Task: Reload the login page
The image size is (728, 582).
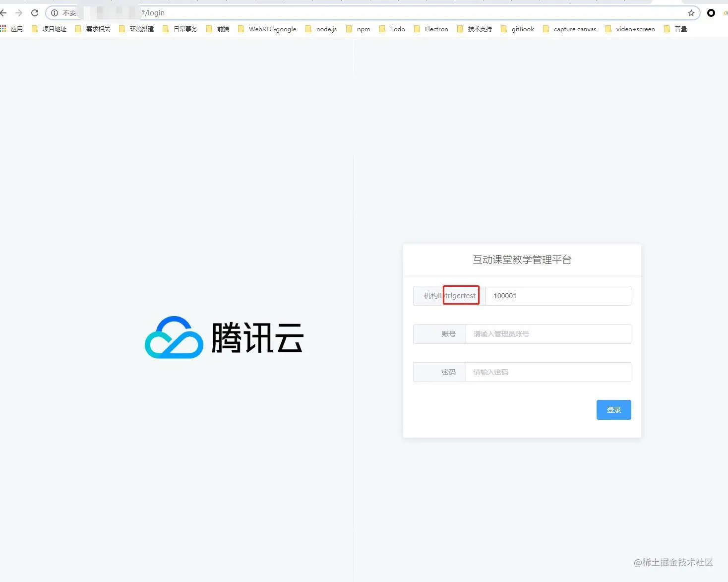Action: click(x=35, y=13)
